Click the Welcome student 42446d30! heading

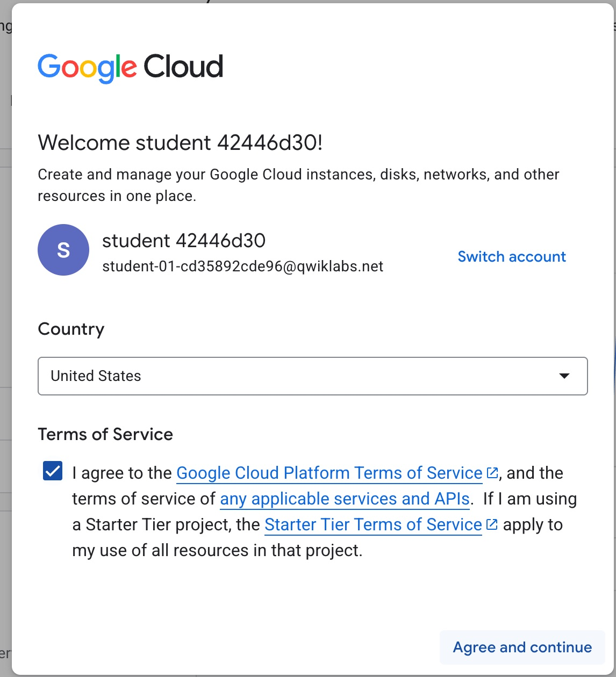(180, 143)
